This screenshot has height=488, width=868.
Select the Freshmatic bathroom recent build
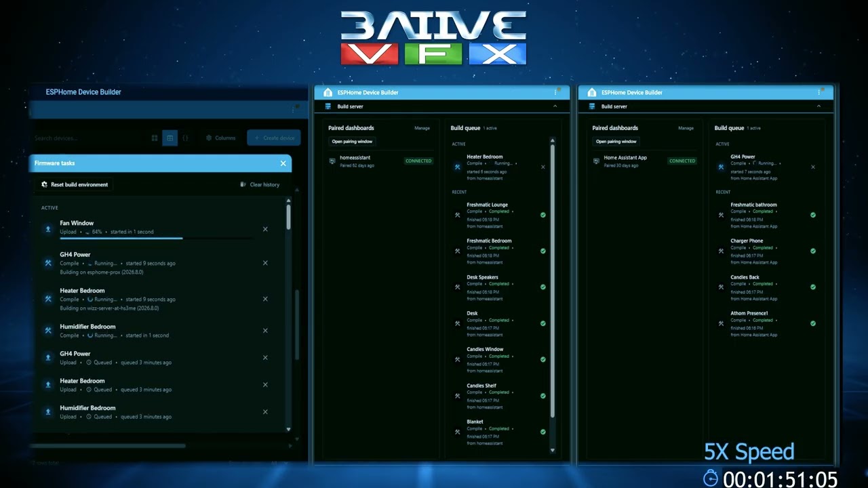coord(767,216)
